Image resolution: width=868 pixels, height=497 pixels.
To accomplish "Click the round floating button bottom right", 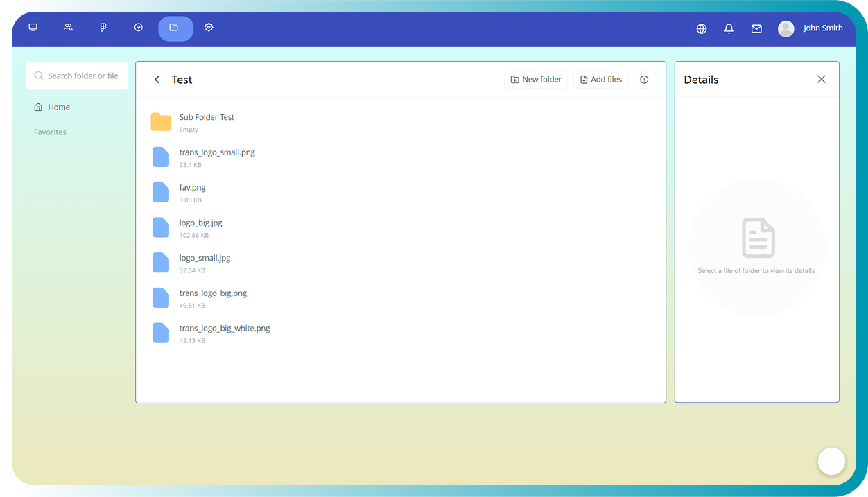I will click(831, 461).
